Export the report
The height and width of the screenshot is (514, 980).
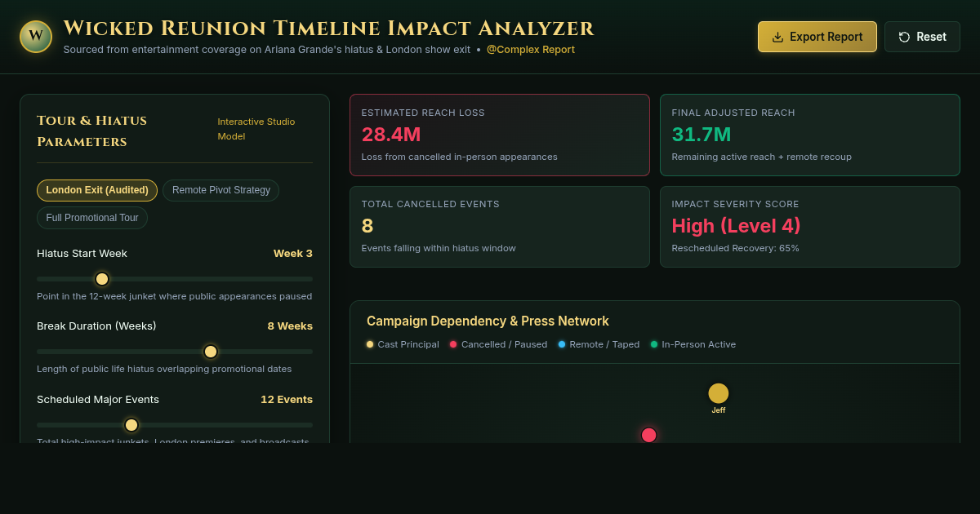click(x=817, y=37)
